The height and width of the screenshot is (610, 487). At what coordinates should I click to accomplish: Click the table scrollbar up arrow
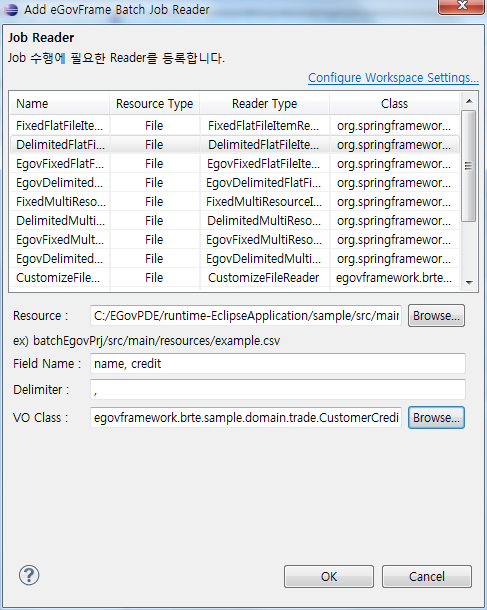click(469, 101)
